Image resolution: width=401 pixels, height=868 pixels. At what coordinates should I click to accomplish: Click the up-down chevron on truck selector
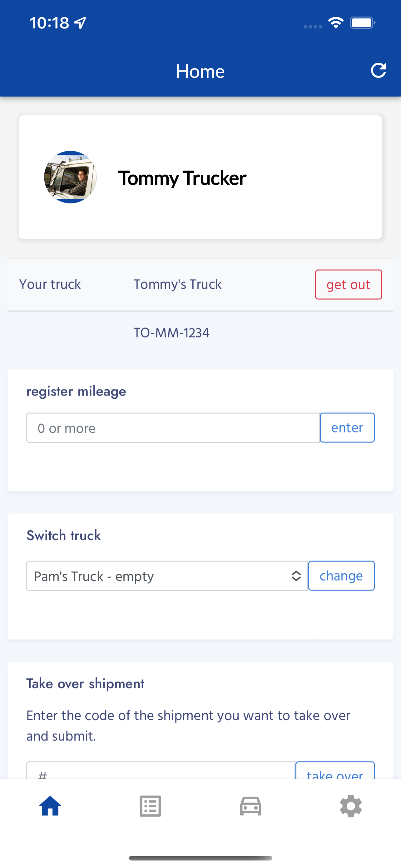[296, 576]
